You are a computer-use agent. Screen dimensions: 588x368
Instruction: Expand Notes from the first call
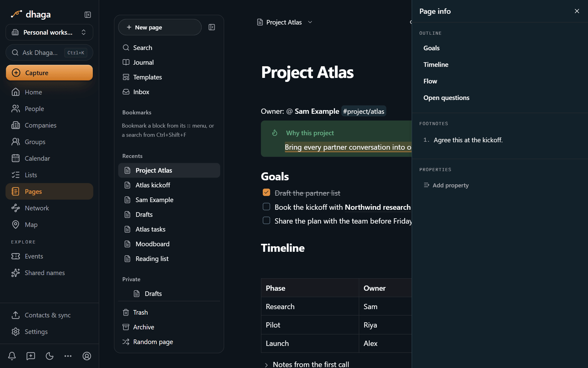[x=266, y=365]
